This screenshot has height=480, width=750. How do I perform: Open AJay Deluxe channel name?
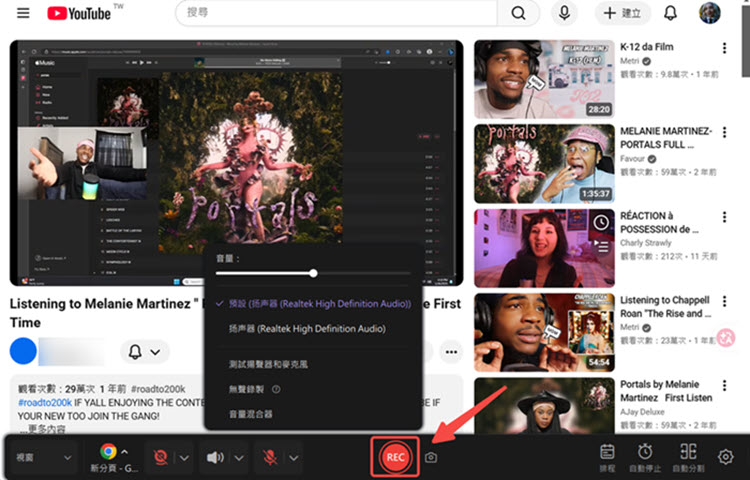click(x=642, y=412)
